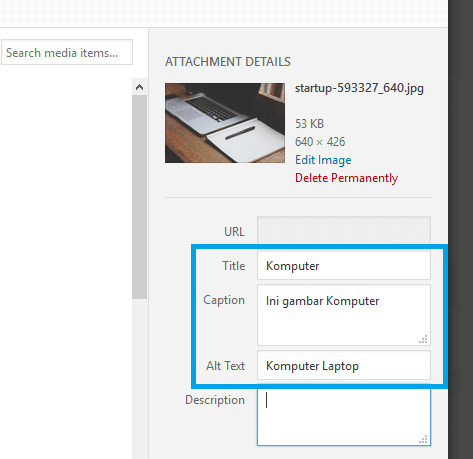The height and width of the screenshot is (459, 473).
Task: Click the Alt Text field Komputer Laptop
Action: click(x=344, y=365)
